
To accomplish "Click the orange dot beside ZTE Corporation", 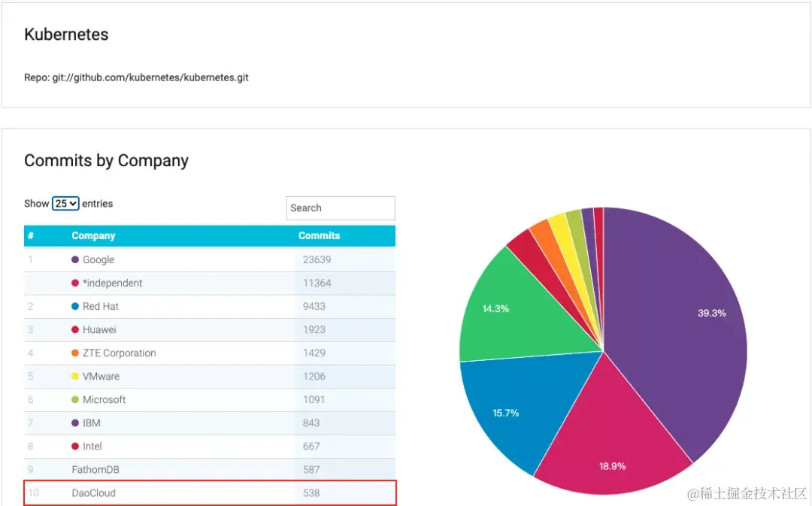I will point(75,353).
